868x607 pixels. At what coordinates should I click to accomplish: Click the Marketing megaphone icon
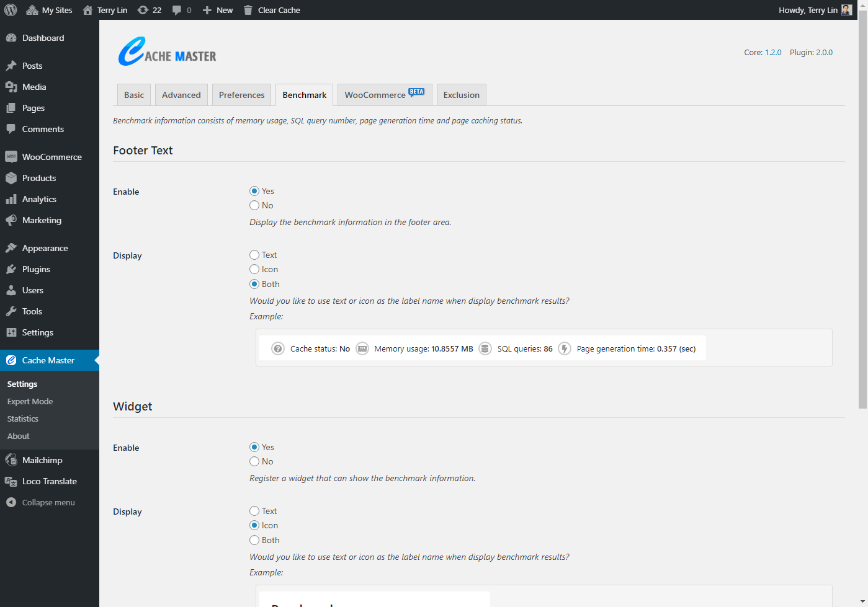pos(11,220)
